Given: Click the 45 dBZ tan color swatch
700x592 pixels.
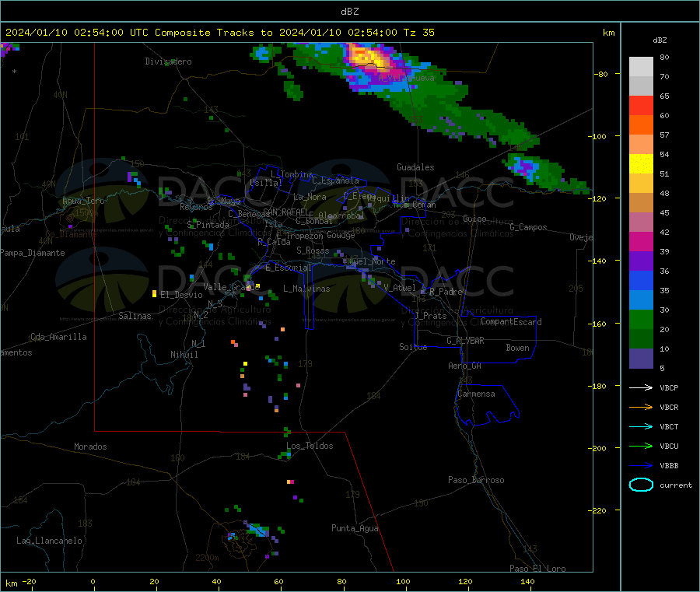Looking at the screenshot, I should click(641, 203).
